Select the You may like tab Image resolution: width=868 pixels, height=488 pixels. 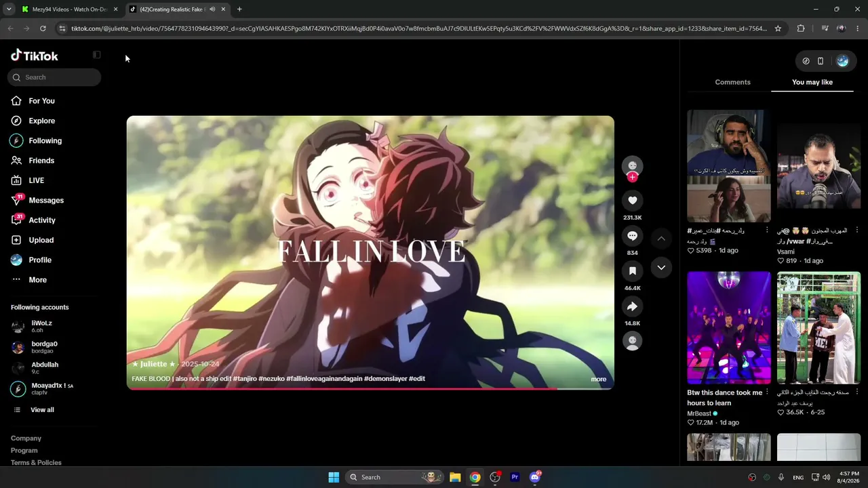point(812,82)
